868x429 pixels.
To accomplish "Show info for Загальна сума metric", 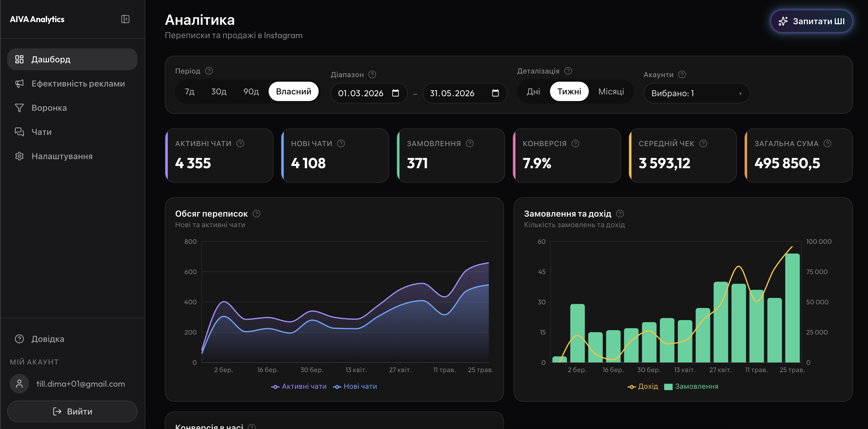I will 827,144.
